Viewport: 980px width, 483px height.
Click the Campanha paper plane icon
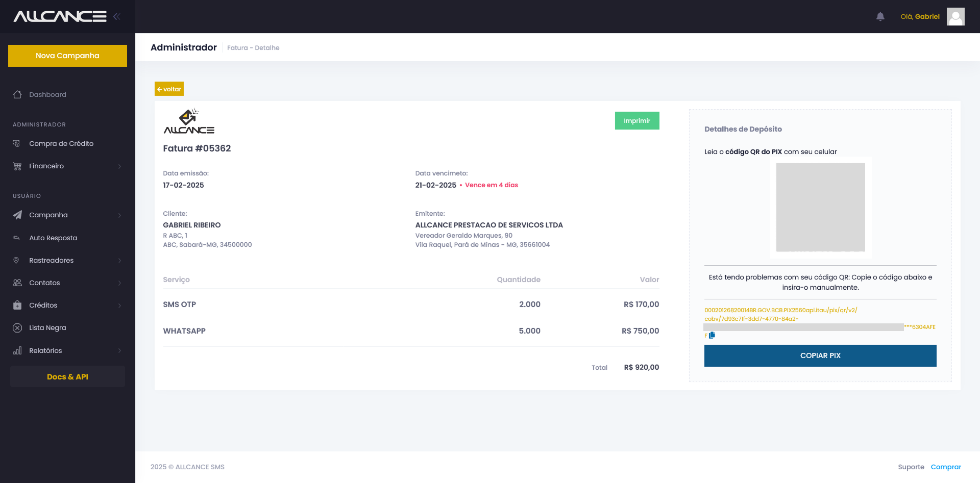point(17,215)
